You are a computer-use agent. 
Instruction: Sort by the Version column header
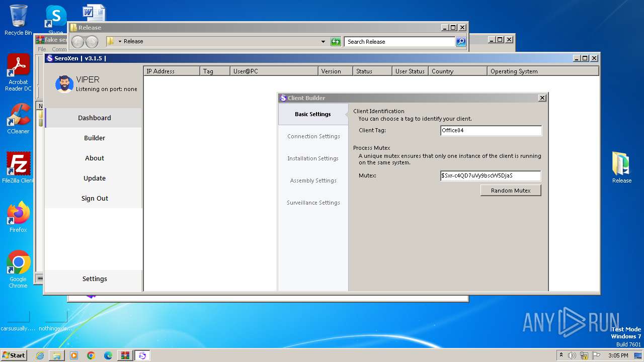click(x=336, y=71)
